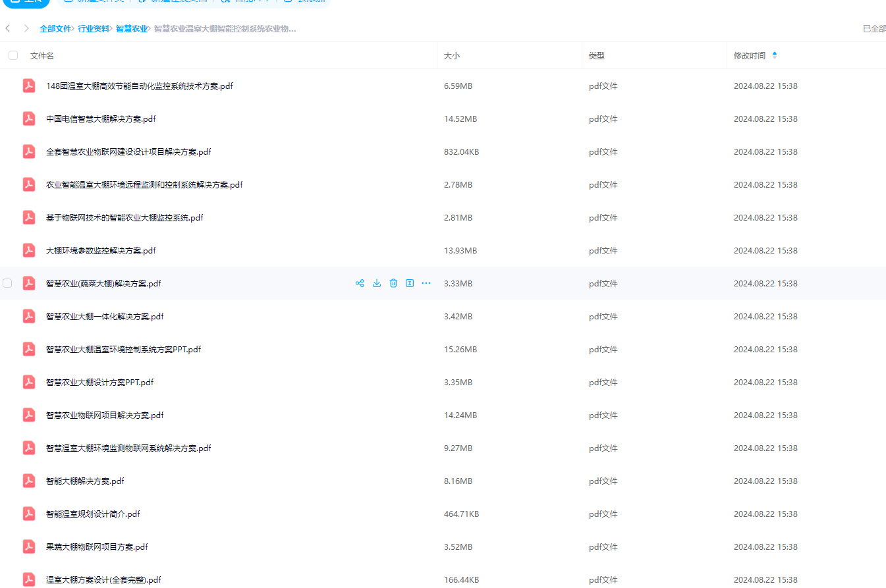886x588 pixels.
Task: Click the PDF icon of 智能大棚解决方案.pdf
Action: (x=29, y=481)
